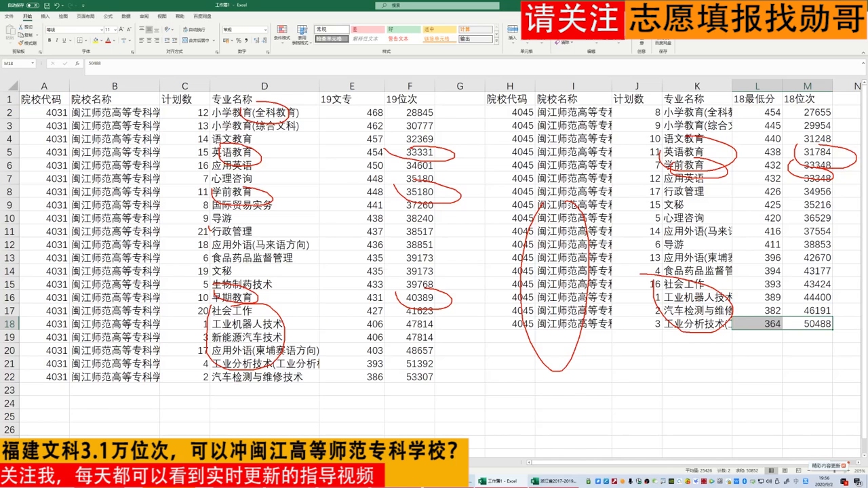Viewport: 868px width, 488px height.
Task: Switch to the 数据 (Data) tab
Action: click(126, 16)
